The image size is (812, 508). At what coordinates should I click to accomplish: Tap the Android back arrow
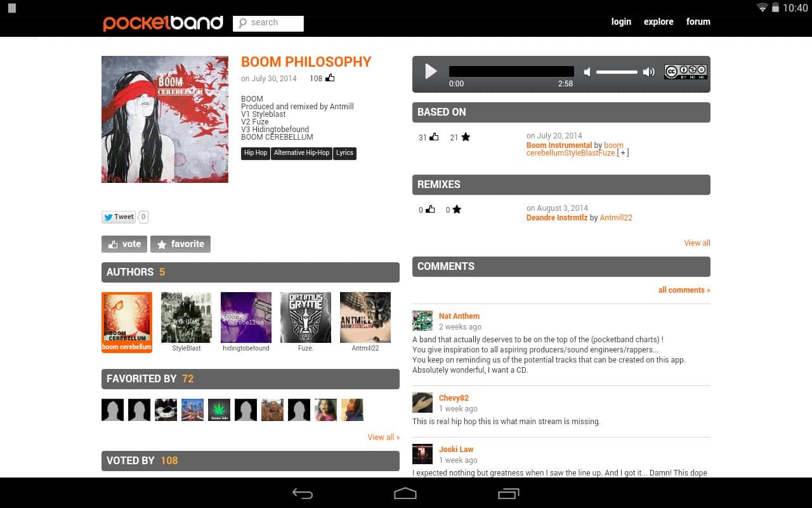303,493
